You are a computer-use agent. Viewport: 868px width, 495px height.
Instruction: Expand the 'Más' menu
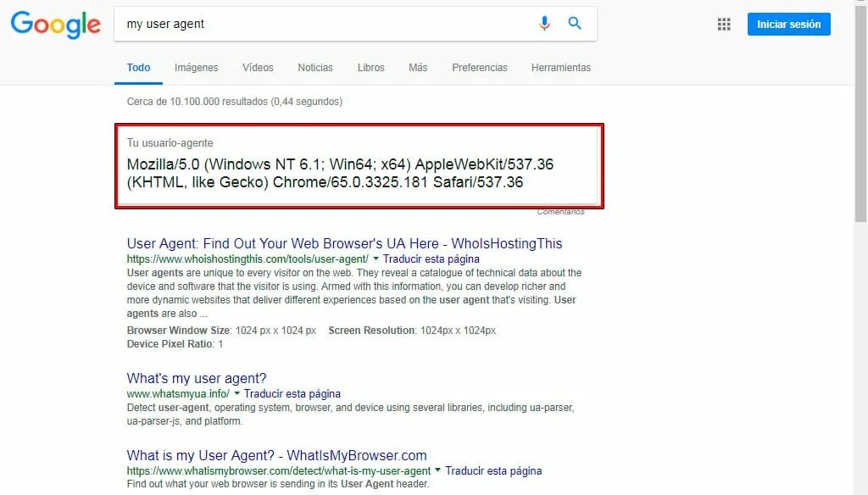pos(418,68)
